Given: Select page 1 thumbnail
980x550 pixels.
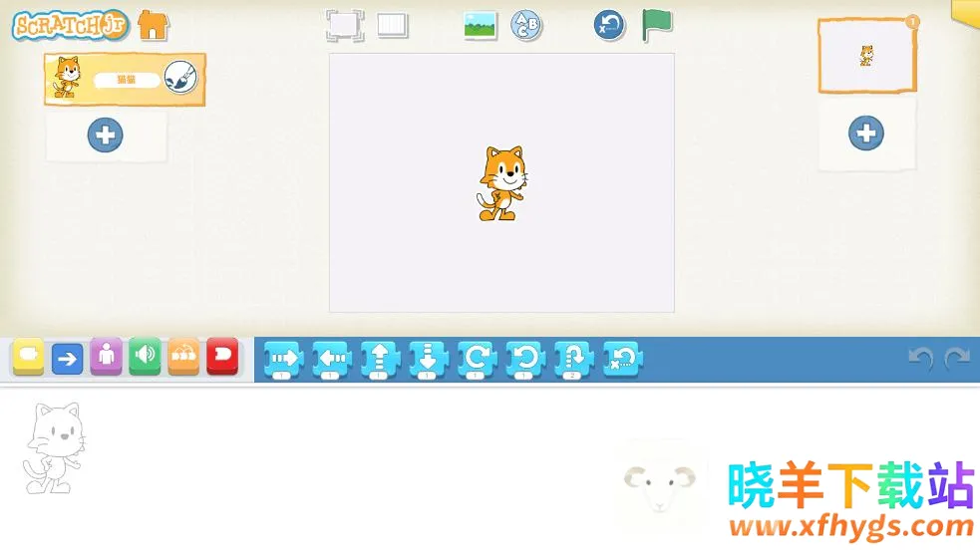Looking at the screenshot, I should (865, 56).
